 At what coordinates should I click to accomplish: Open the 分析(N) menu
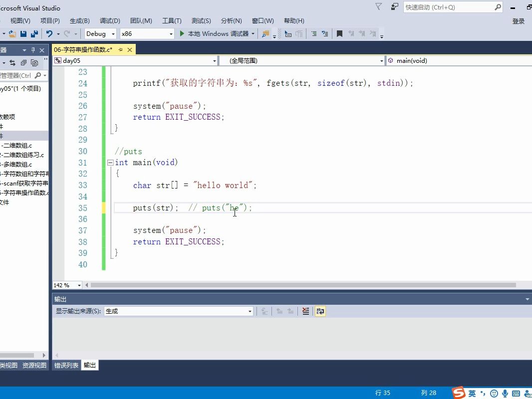pyautogui.click(x=232, y=20)
